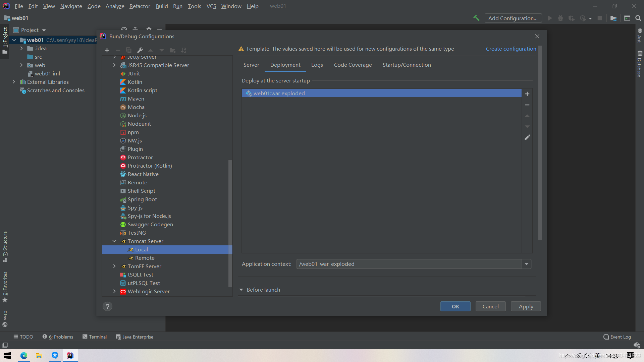The width and height of the screenshot is (644, 362).
Task: Expand the Before launch section
Action: click(x=241, y=290)
